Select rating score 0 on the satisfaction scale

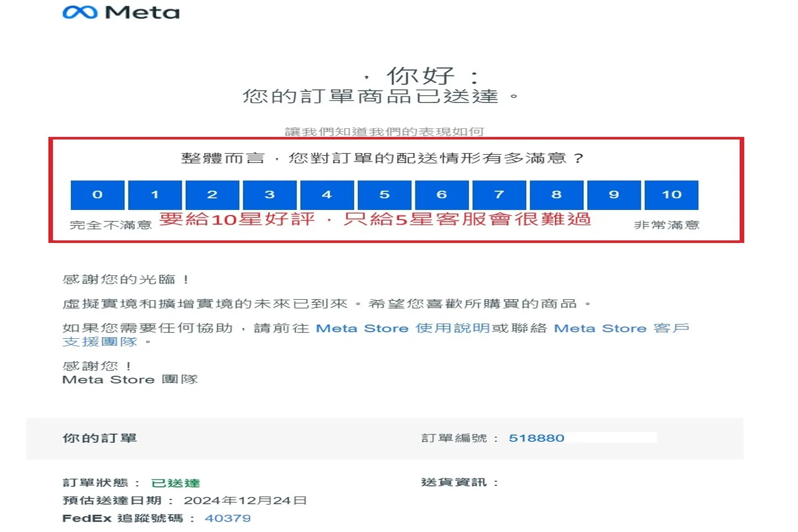pyautogui.click(x=97, y=195)
